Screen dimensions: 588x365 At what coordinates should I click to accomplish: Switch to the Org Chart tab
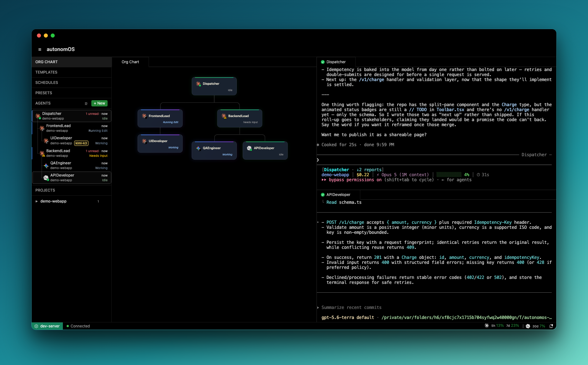tap(130, 62)
